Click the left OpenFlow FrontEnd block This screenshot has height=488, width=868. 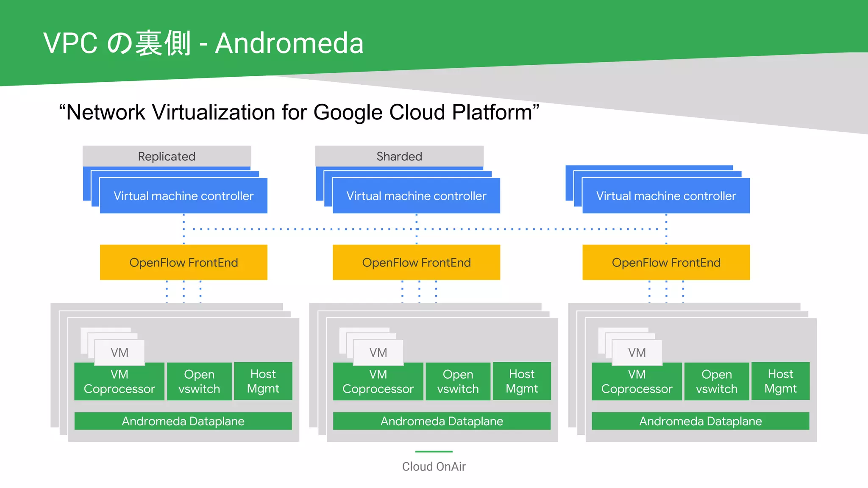[x=184, y=263]
